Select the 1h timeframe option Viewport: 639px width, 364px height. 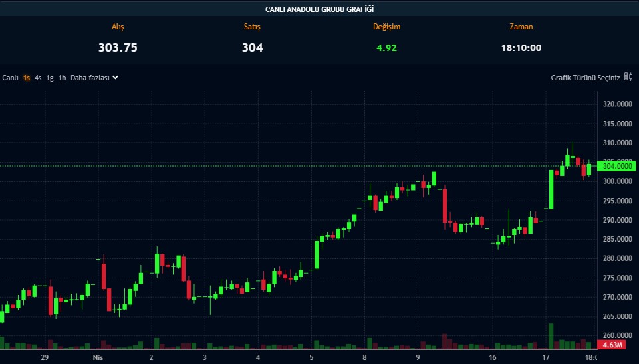[x=62, y=78]
